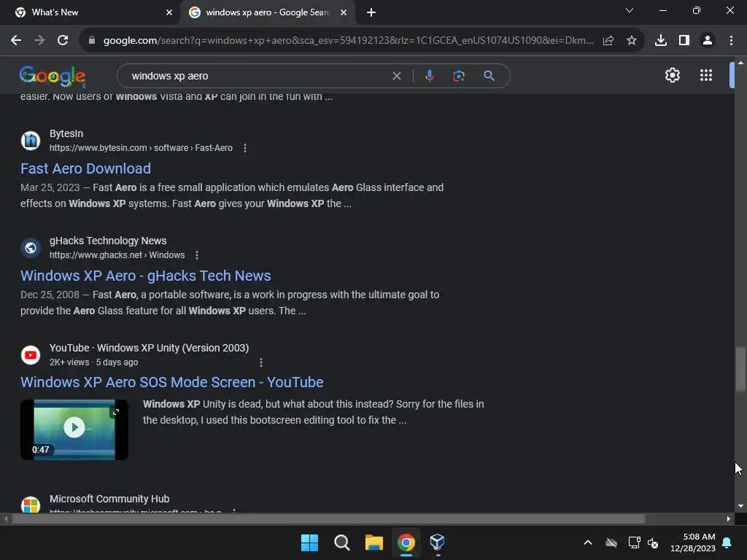Click the Microsoft Community Hub result name
The image size is (747, 560).
(109, 499)
